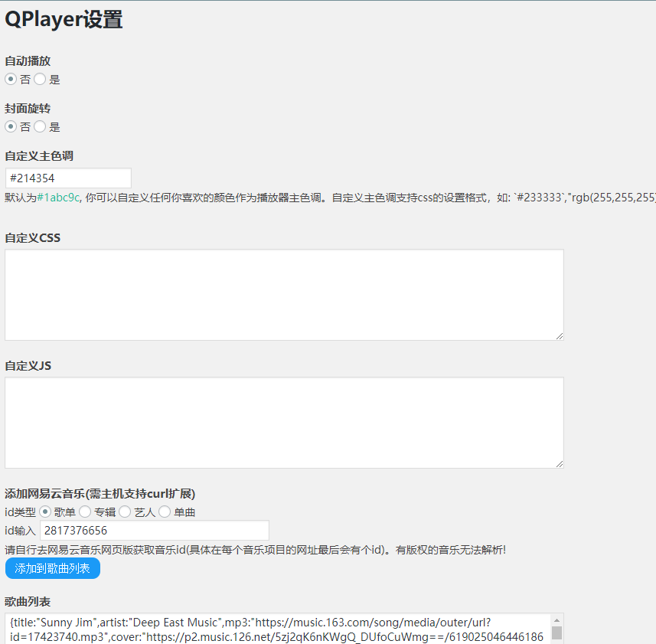Screen dimensions: 656x644
Task: Select 否 for 自动播放
Action: 11,79
